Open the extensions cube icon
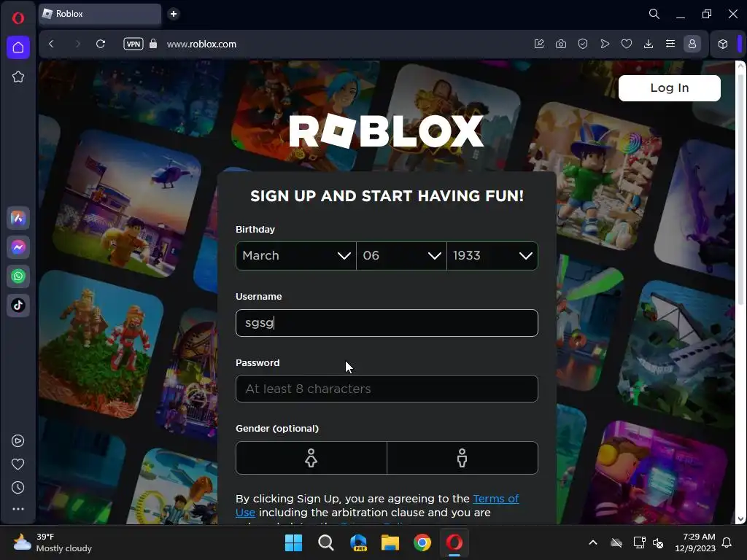Screen dimensions: 747x560 723,44
